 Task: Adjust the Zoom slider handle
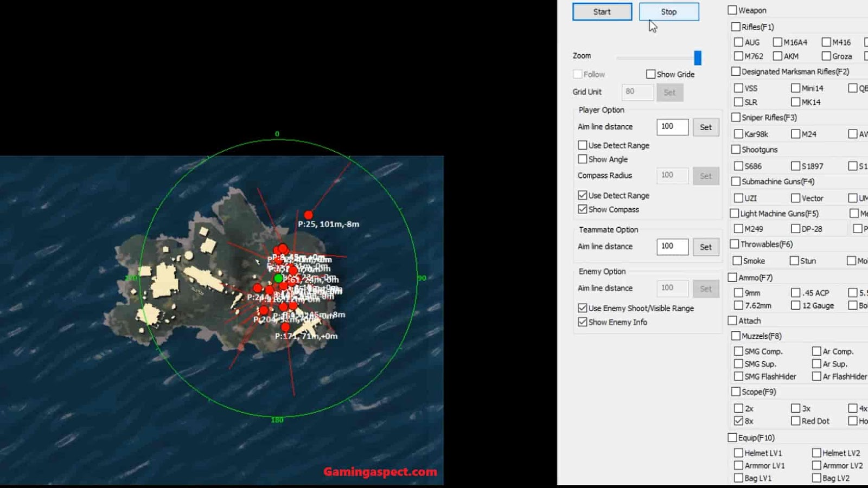[x=698, y=57]
